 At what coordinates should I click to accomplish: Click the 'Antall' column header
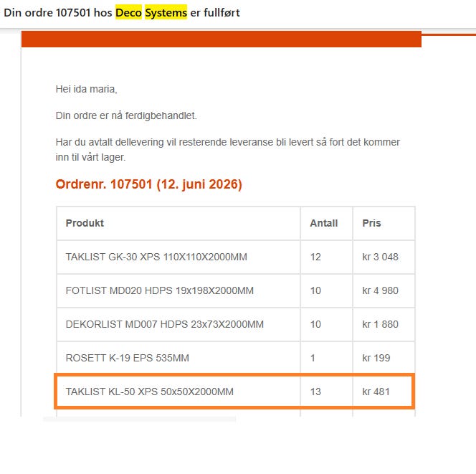326,223
